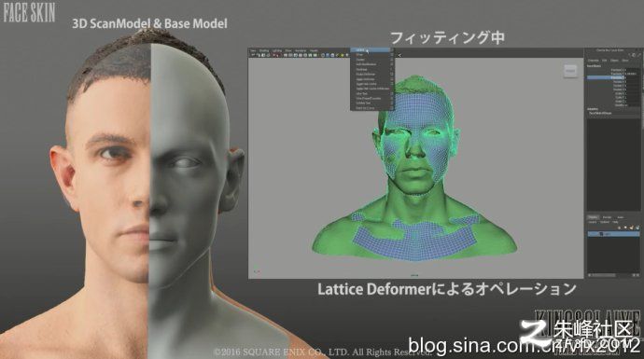Click the option box beside Lattice menu entry
The image size is (644, 359).
coord(392,50)
